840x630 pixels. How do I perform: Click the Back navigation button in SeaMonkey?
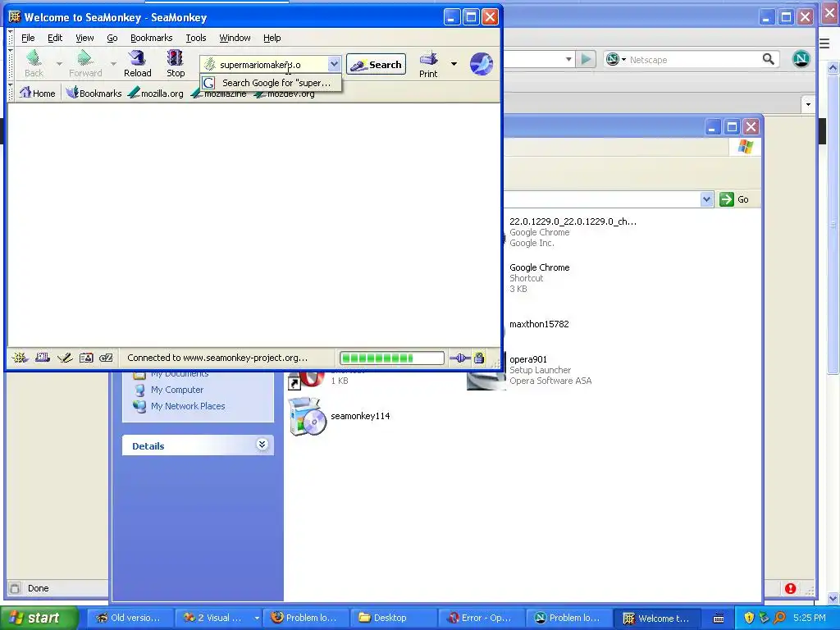click(x=34, y=64)
